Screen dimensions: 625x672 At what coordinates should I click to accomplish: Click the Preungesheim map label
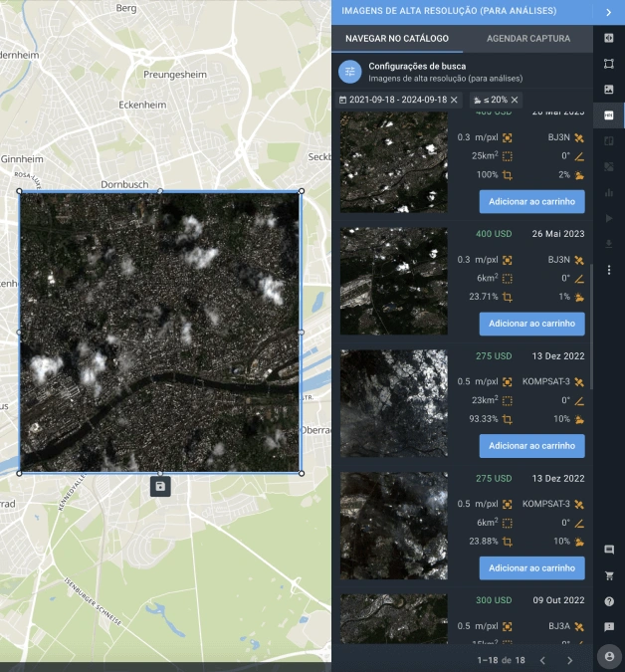coord(175,75)
